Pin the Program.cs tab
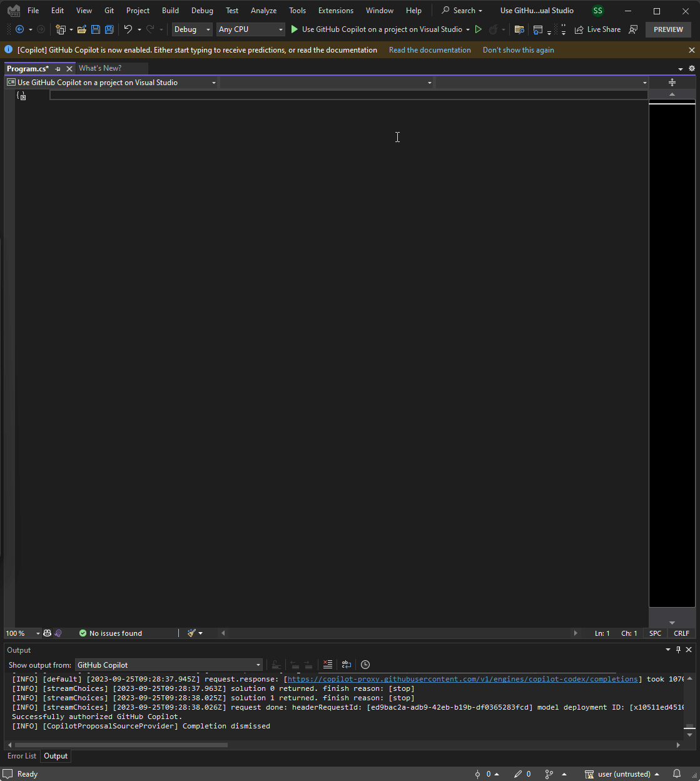Screen dimensions: 700x781 coord(58,68)
